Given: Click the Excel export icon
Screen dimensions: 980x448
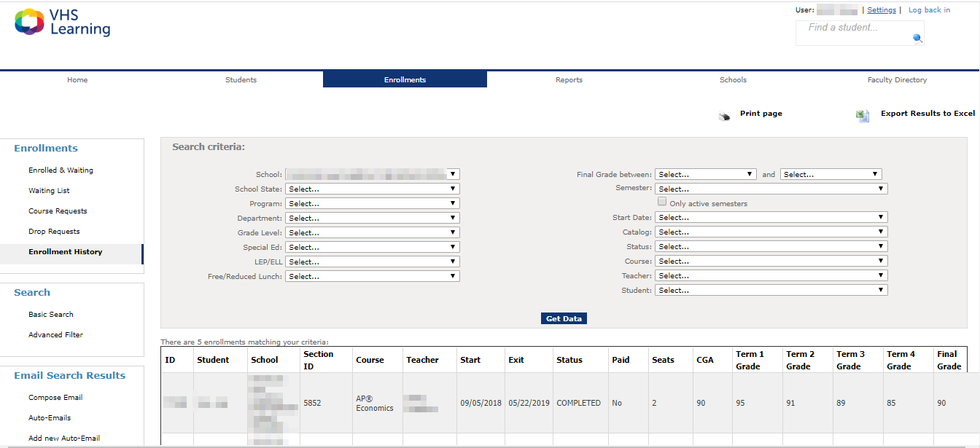Looking at the screenshot, I should [x=863, y=116].
